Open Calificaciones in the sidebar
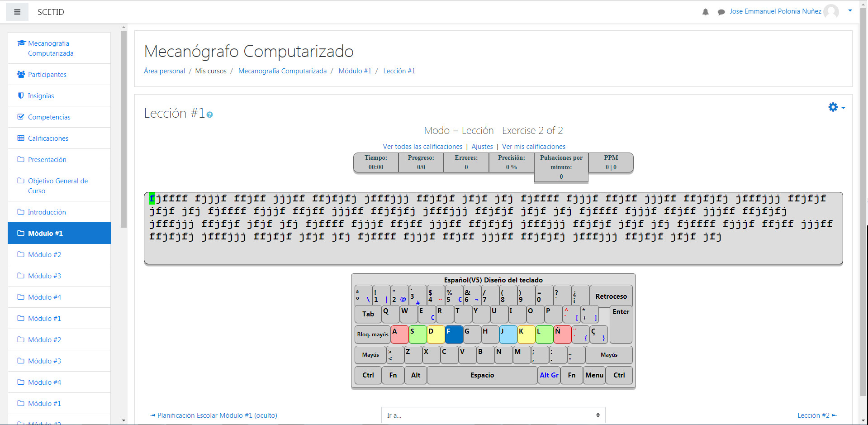The height and width of the screenshot is (425, 868). [48, 138]
